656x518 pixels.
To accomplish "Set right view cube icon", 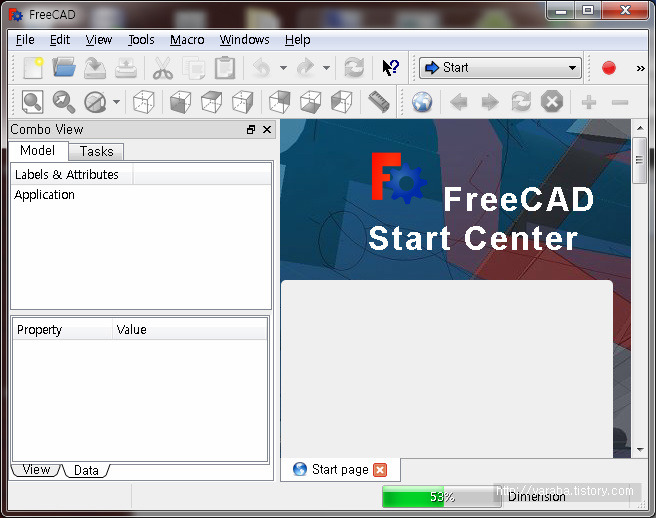I will point(243,102).
